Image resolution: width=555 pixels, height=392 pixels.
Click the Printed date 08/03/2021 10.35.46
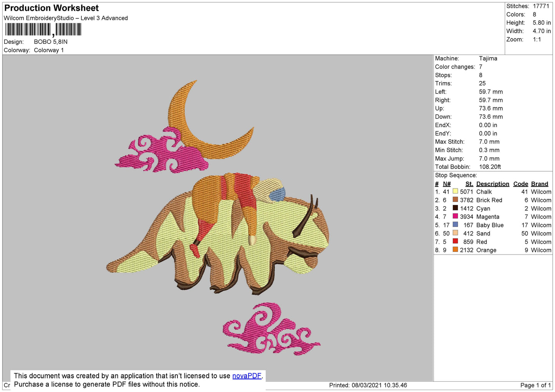pos(379,385)
